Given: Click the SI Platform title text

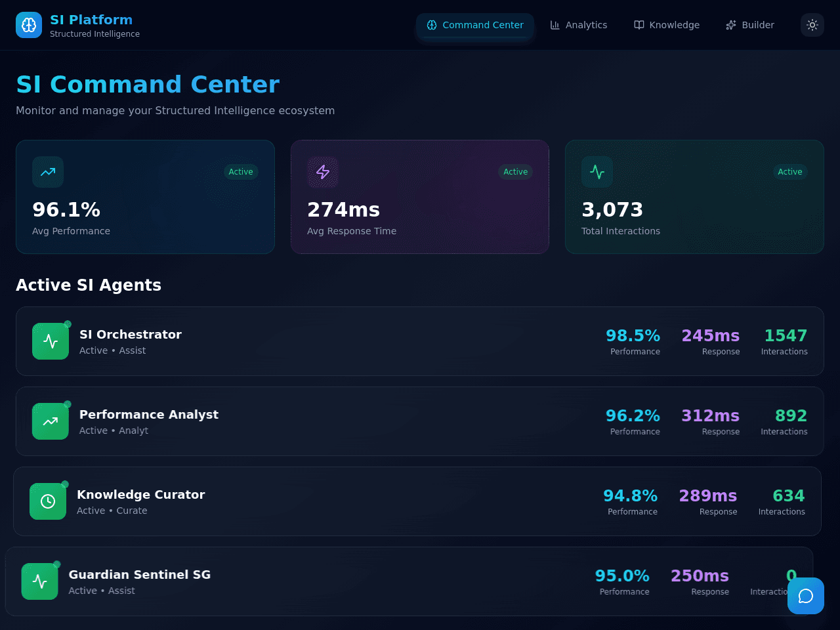Looking at the screenshot, I should click(91, 20).
